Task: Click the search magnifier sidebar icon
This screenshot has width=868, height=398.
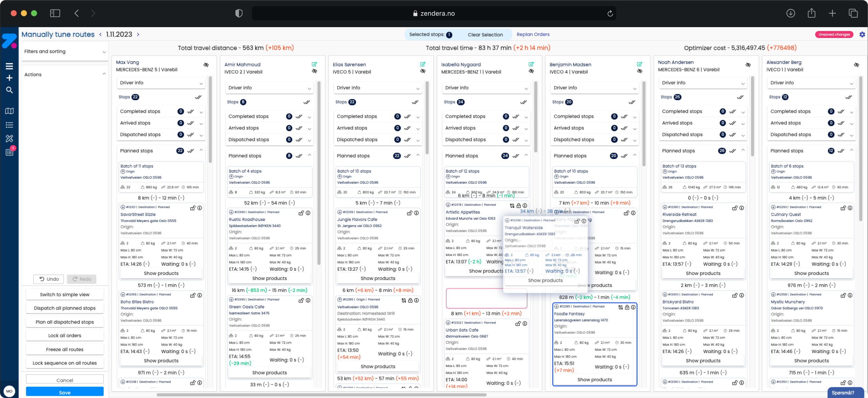Action: 9,90
